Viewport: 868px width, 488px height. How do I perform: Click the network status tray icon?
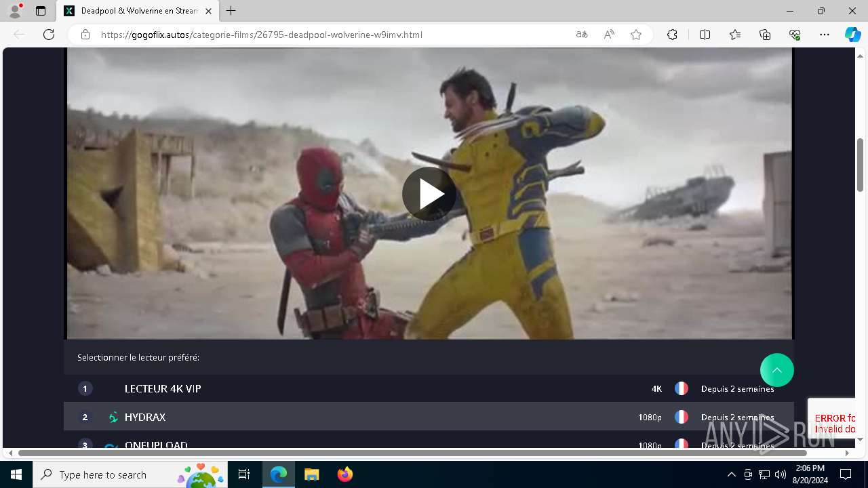tap(764, 474)
